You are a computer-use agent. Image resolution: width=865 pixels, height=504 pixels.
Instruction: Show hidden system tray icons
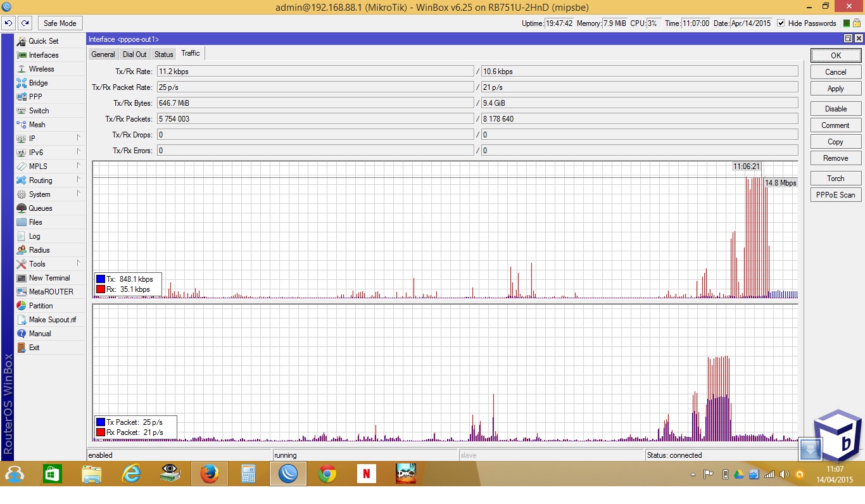tap(693, 474)
